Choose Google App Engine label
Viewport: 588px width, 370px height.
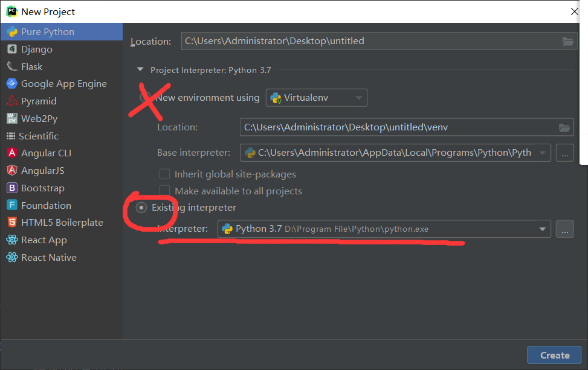63,84
